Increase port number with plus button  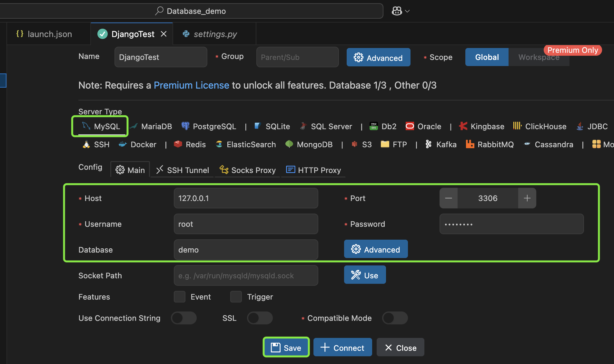coord(527,198)
